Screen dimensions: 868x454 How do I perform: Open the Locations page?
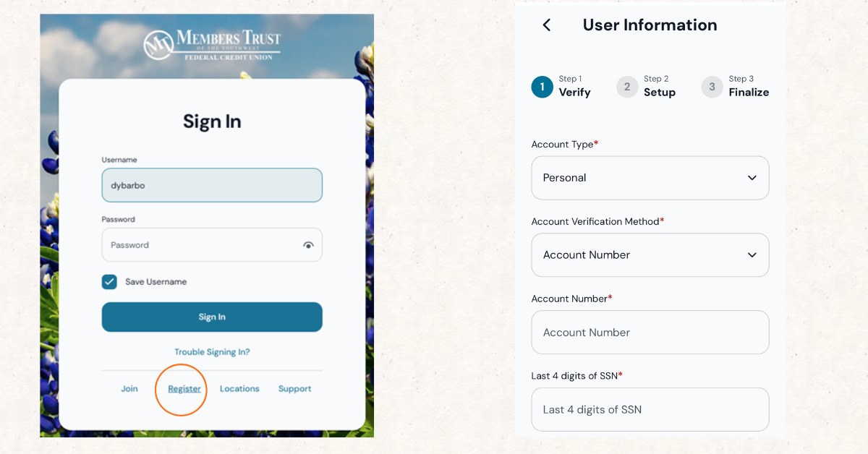pos(239,388)
